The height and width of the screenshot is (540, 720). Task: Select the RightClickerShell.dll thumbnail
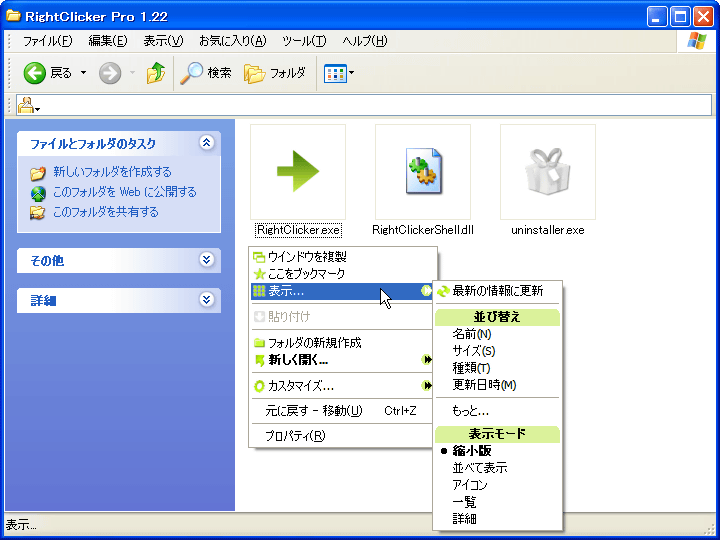click(422, 172)
